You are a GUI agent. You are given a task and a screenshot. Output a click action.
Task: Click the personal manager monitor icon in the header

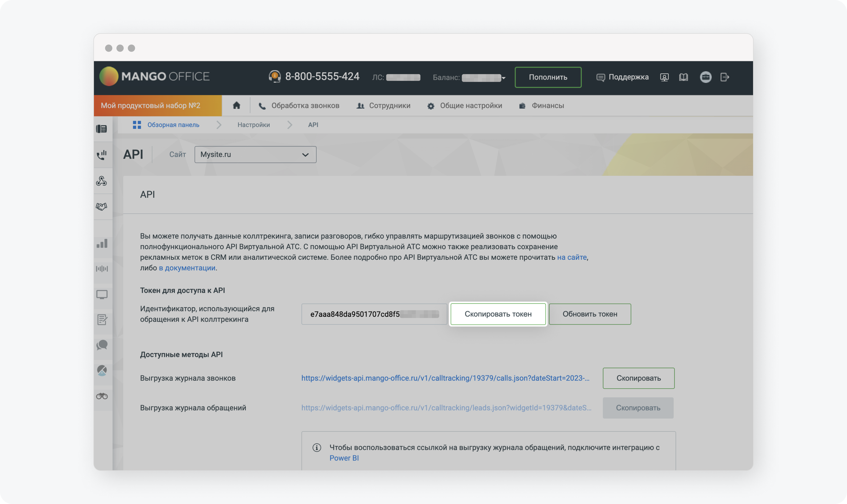point(664,77)
